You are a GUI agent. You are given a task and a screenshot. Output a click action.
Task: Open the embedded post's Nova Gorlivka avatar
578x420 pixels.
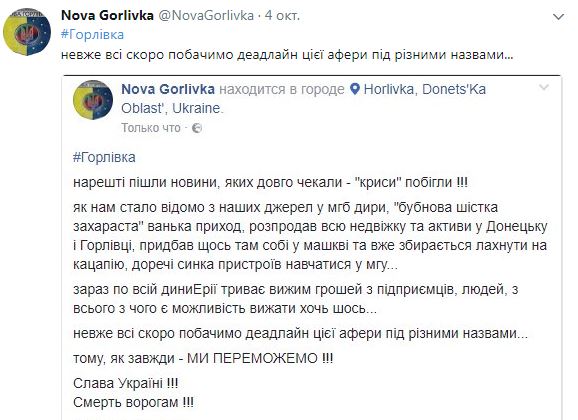click(x=93, y=100)
